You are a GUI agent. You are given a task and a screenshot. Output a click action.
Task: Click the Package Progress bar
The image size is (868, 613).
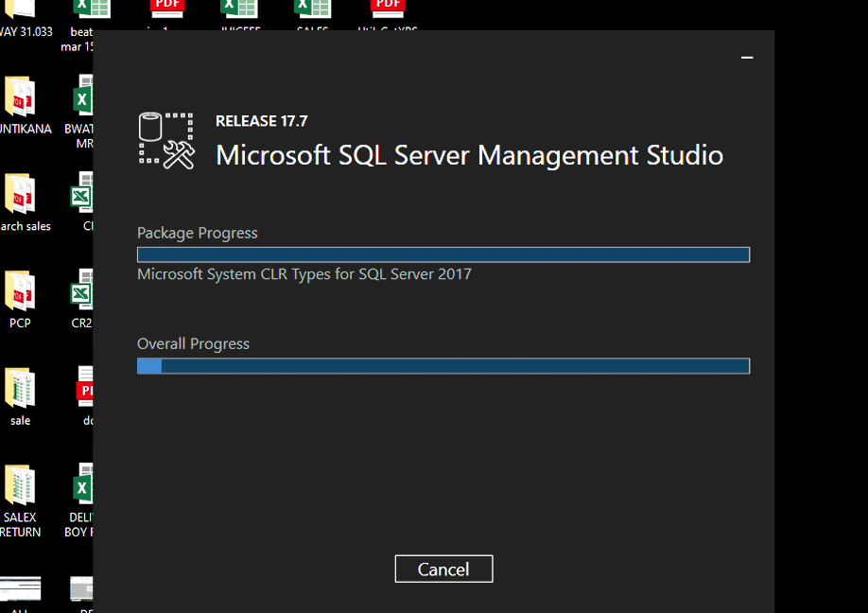pyautogui.click(x=443, y=254)
